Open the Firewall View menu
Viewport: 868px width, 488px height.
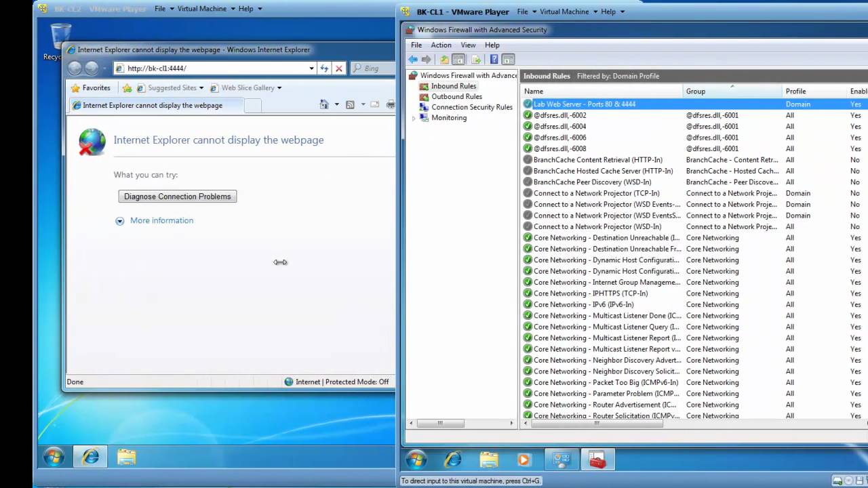(468, 45)
